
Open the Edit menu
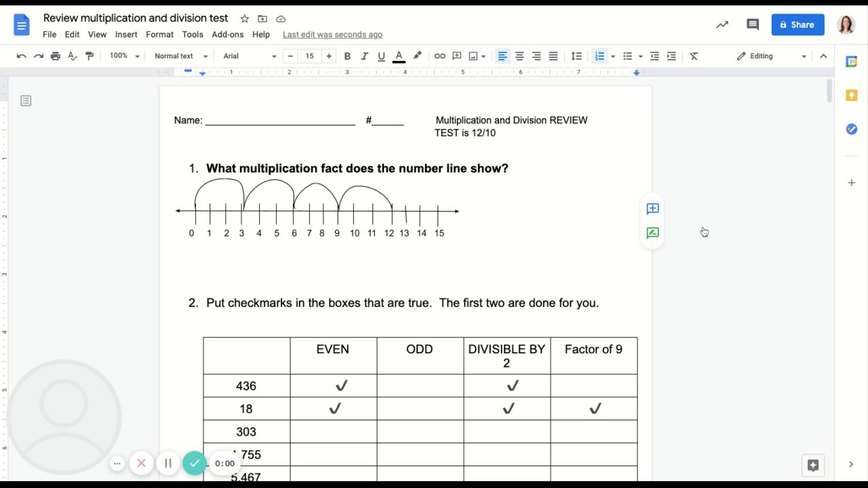click(x=72, y=35)
